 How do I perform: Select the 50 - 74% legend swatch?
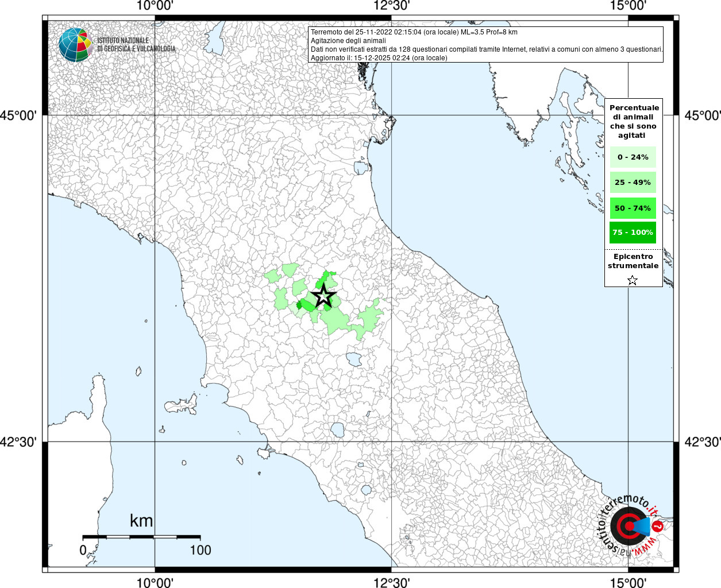click(x=633, y=208)
